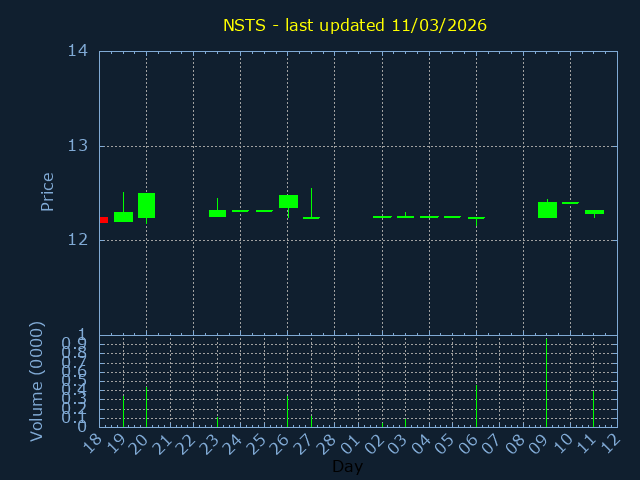The width and height of the screenshot is (640, 480).
Task: Select the volume bar on day 06
Action: coord(476,405)
